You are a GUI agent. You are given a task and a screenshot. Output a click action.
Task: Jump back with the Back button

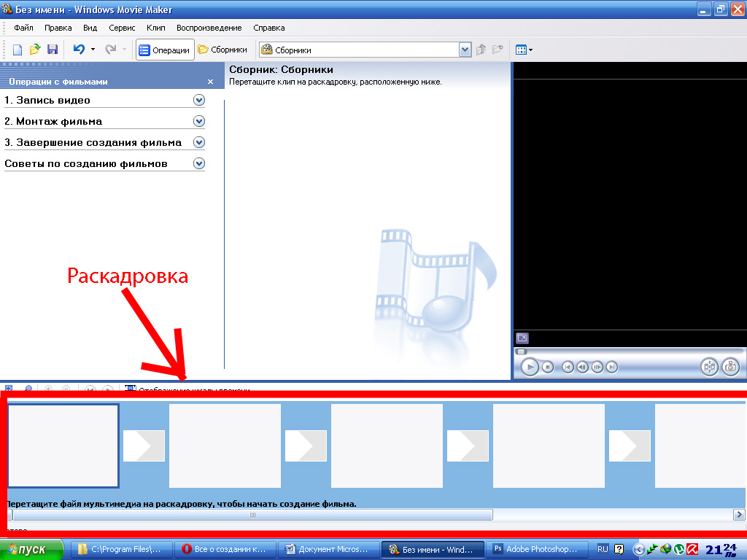click(568, 367)
